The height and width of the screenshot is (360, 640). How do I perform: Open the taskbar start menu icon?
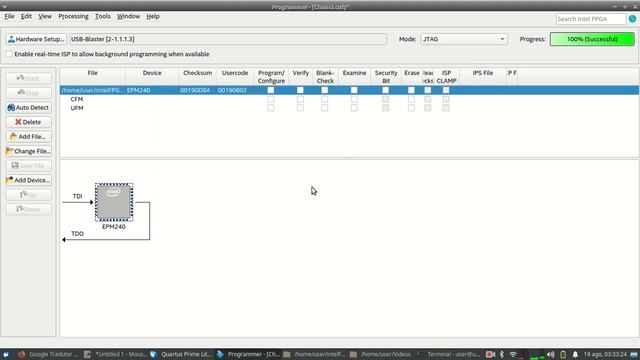[6, 354]
